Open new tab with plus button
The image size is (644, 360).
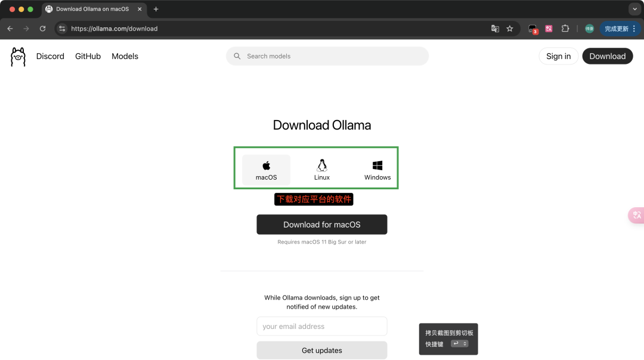click(x=156, y=9)
